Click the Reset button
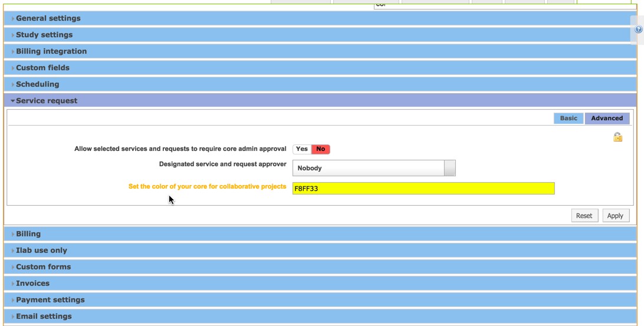 584,216
